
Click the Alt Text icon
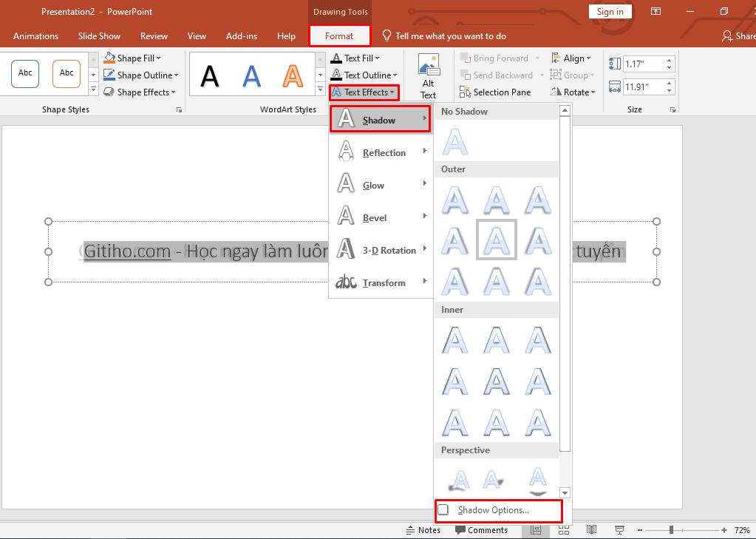click(428, 67)
